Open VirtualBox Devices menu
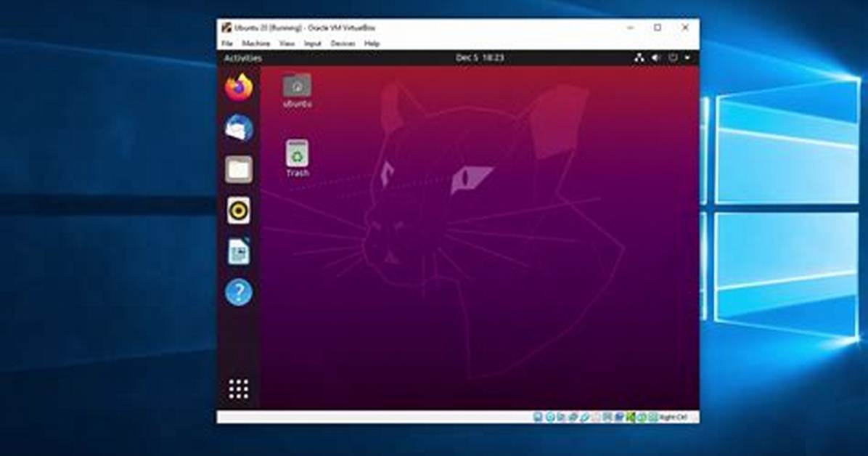 343,44
